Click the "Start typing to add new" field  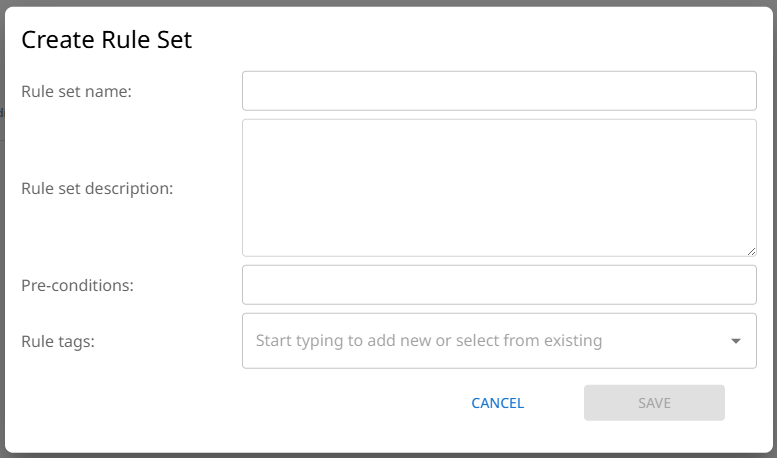pos(429,341)
